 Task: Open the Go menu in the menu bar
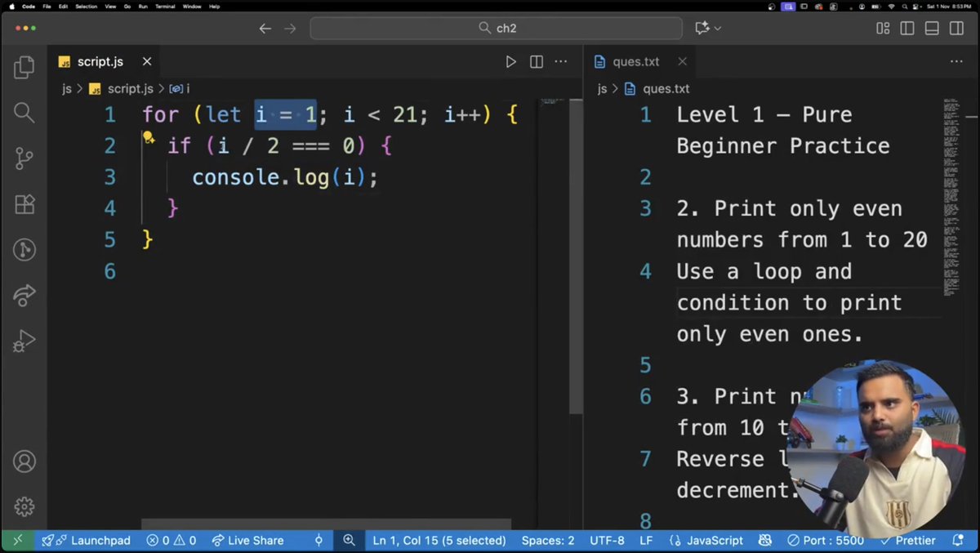click(x=129, y=7)
